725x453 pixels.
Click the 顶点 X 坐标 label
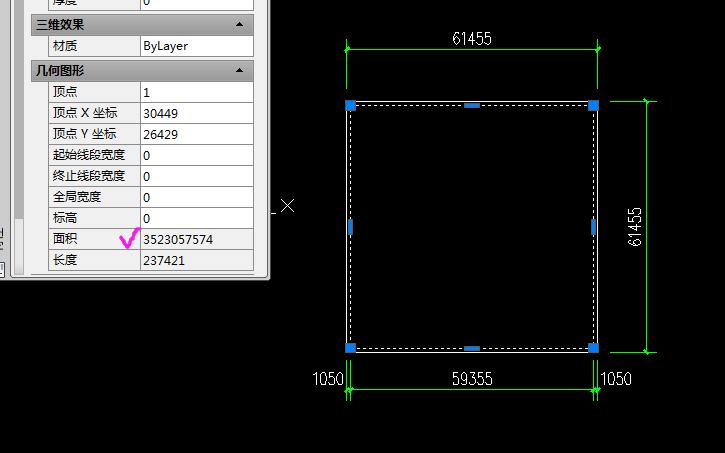point(85,113)
